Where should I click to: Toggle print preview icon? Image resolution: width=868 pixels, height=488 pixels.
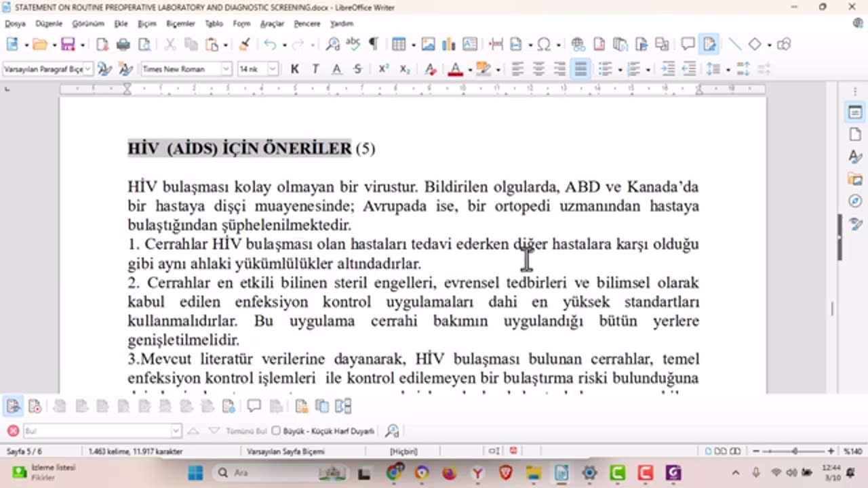tap(144, 45)
